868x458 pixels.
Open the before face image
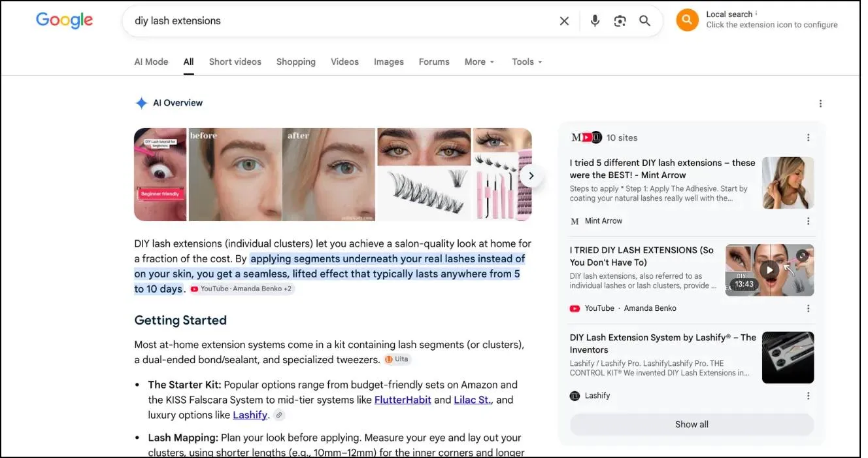point(235,175)
